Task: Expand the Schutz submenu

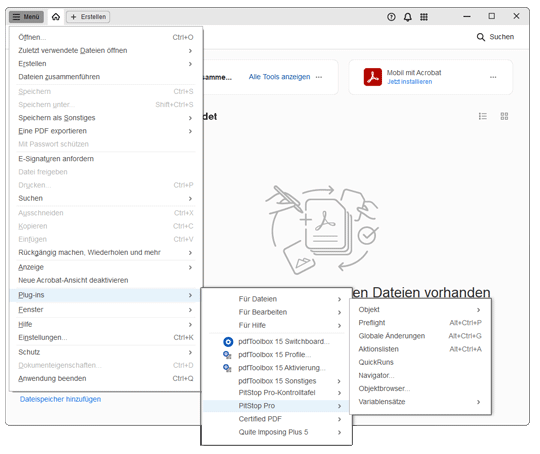Action: tap(105, 352)
